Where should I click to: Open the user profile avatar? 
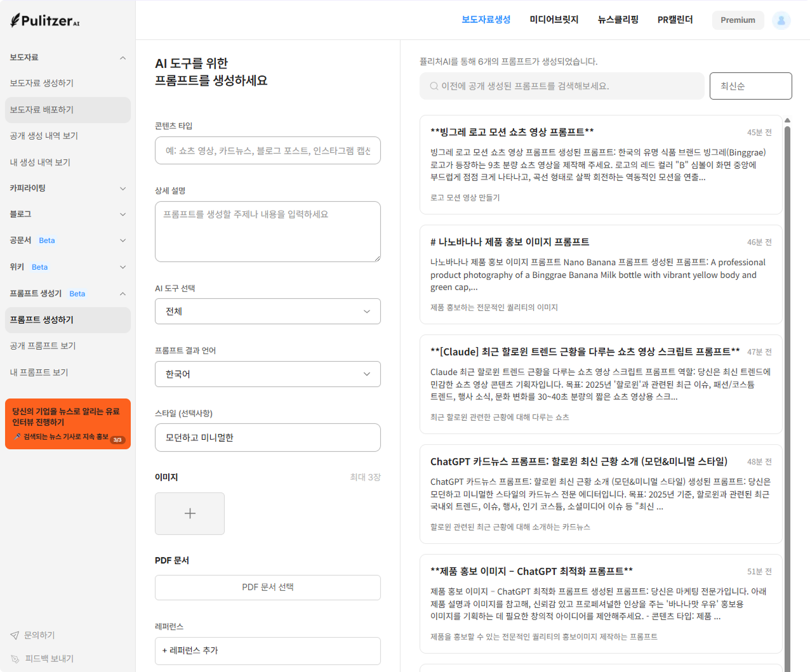click(781, 20)
